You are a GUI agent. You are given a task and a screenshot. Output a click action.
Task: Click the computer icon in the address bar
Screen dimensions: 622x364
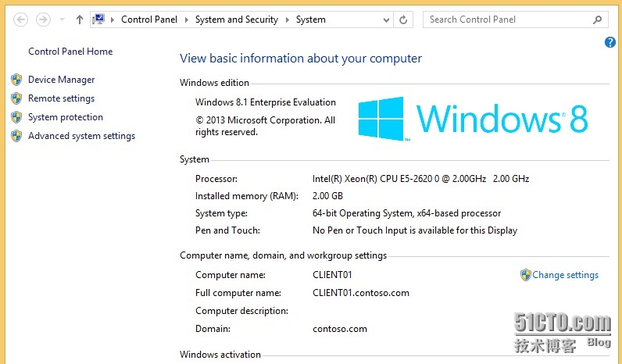point(98,19)
